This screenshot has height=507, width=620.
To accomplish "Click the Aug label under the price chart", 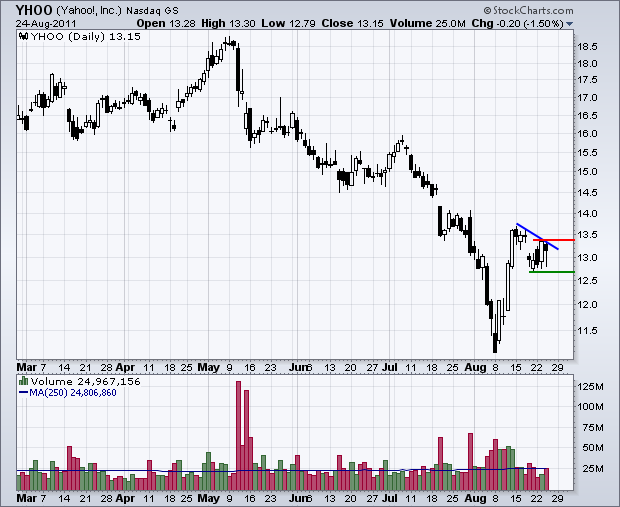I will 476,367.
